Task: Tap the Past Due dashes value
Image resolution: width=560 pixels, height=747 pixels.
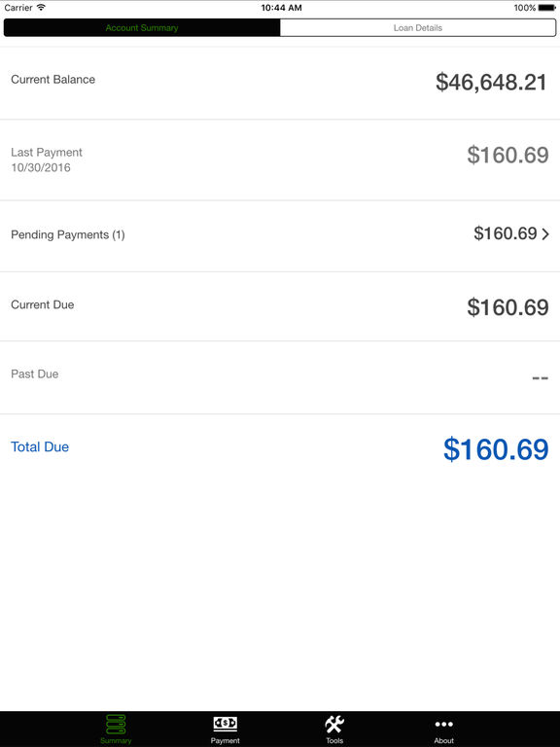Action: point(540,378)
